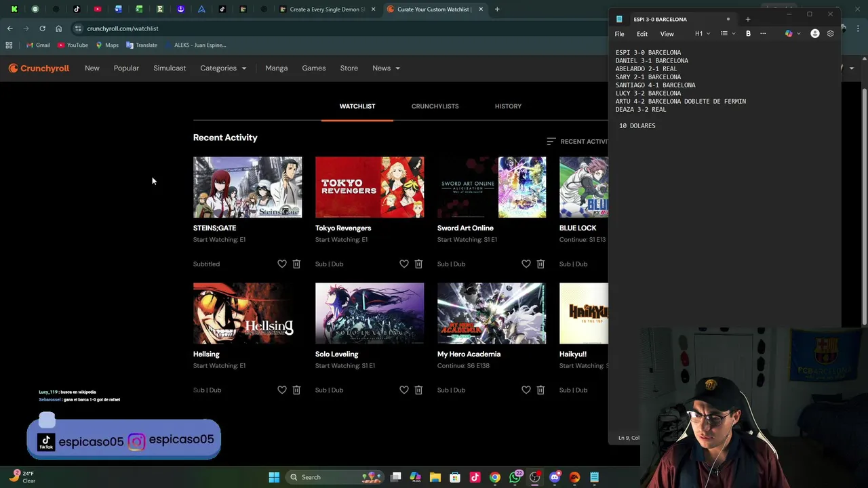Screen dimensions: 868x488
Task: Remove Solo Leveling via trash icon
Action: click(418, 390)
